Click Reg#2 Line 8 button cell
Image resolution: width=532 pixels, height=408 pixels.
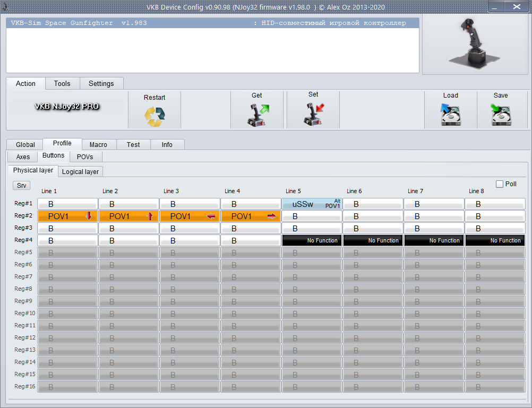pyautogui.click(x=495, y=216)
